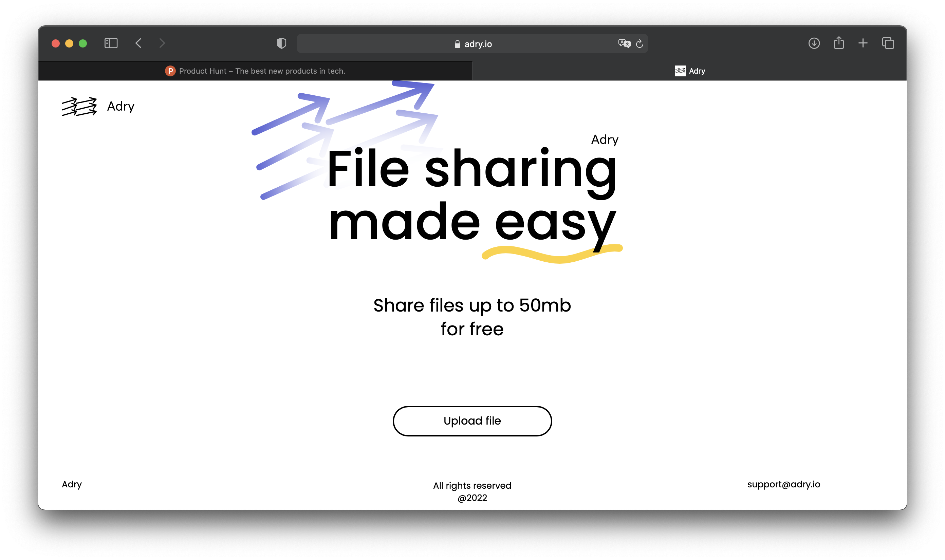
Task: Reload the adry.io page
Action: pos(639,44)
